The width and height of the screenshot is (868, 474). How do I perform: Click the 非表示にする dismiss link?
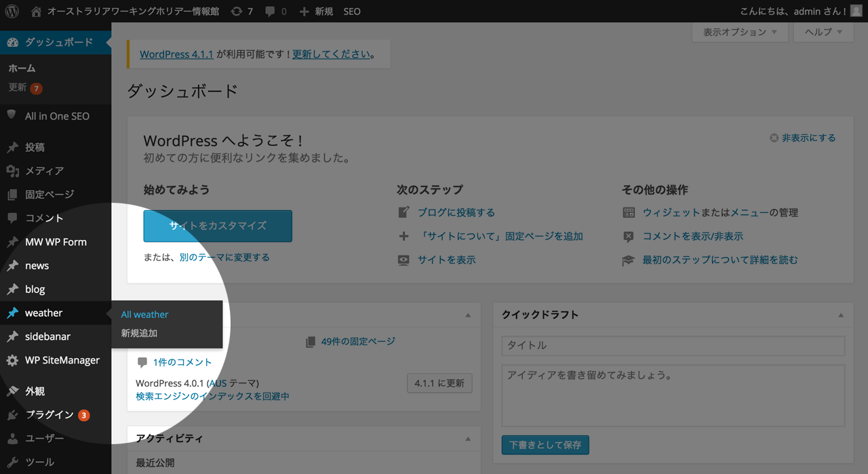point(809,138)
